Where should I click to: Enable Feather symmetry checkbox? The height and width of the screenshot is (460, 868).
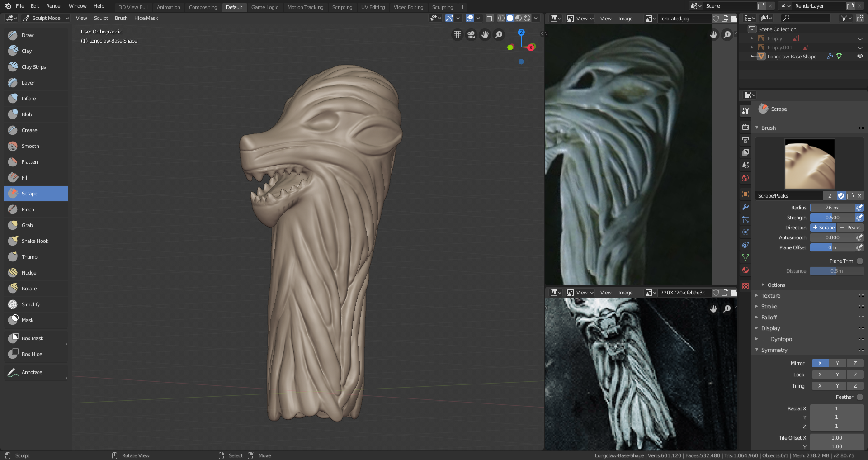pos(860,397)
